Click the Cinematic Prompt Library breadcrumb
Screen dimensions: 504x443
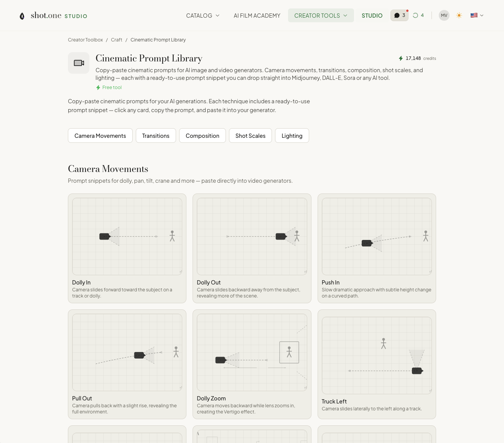point(158,40)
